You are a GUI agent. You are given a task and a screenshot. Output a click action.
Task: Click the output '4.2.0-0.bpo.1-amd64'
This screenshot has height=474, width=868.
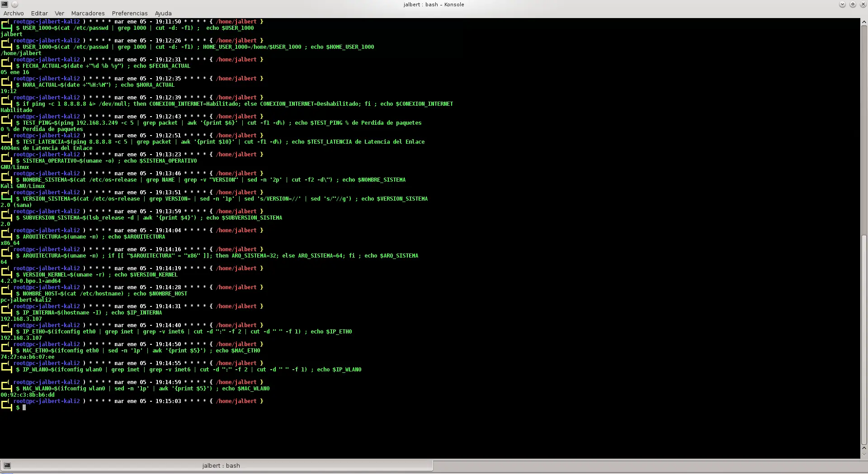(31, 281)
